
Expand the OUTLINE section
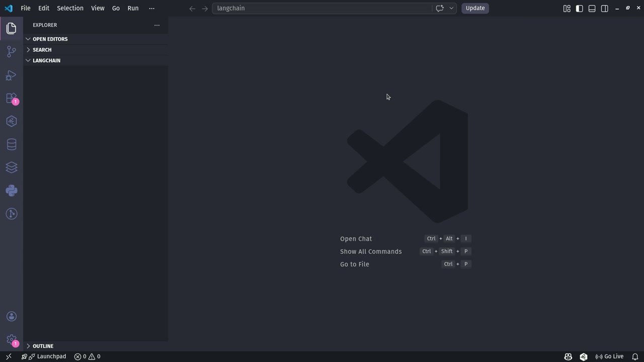coord(96,346)
